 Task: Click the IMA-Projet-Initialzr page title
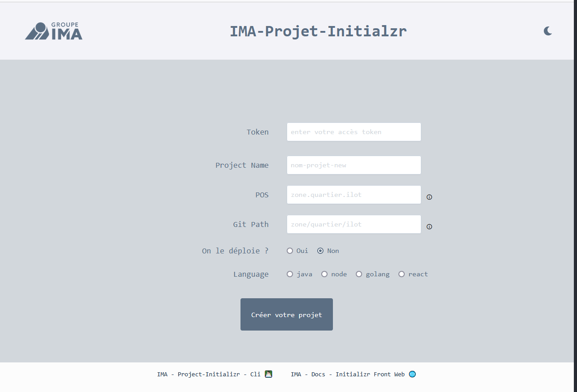pos(318,31)
